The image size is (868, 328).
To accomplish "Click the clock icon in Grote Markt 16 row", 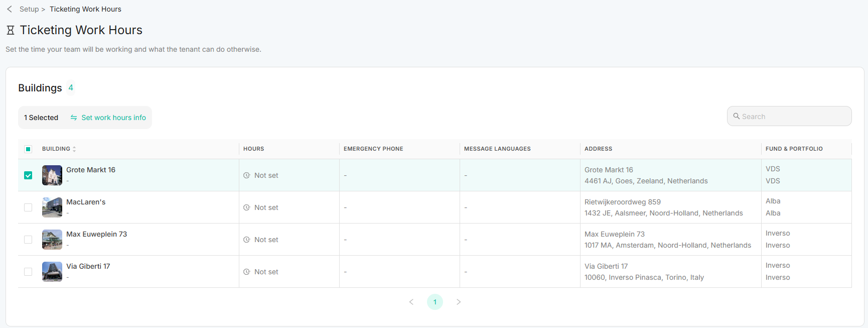I will pyautogui.click(x=247, y=175).
